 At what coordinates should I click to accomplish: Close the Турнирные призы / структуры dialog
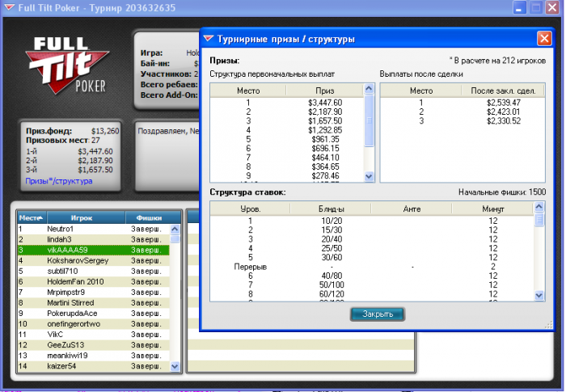pos(544,38)
